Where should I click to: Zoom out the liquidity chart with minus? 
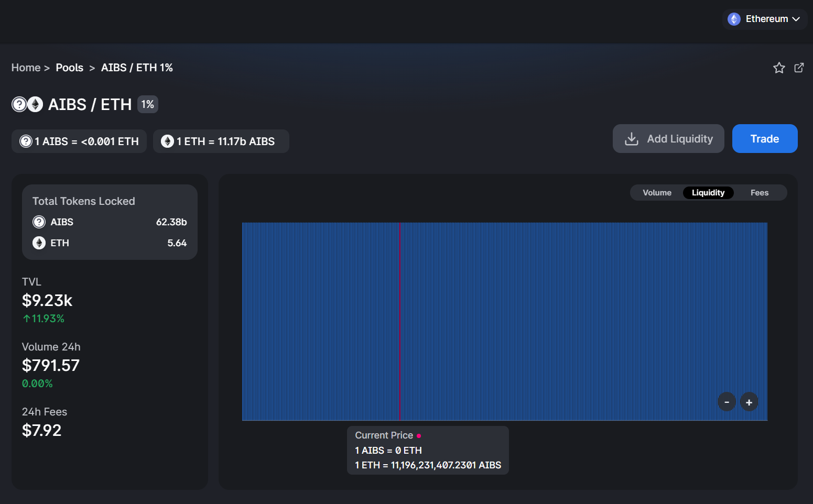pos(727,402)
